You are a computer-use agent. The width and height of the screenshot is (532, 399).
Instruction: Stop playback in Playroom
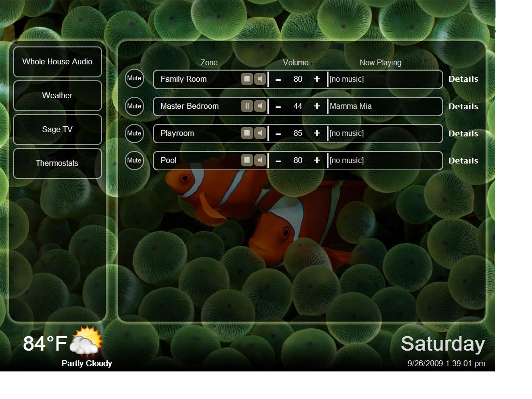[247, 133]
